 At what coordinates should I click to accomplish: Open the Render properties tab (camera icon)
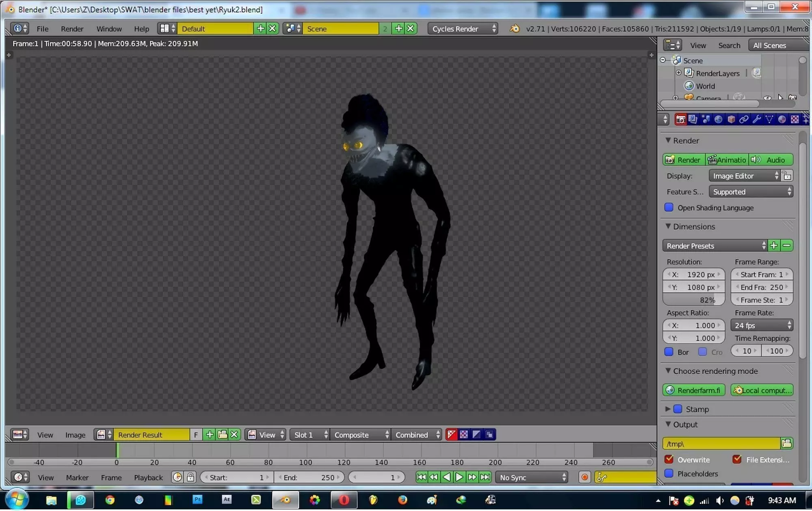pyautogui.click(x=680, y=119)
